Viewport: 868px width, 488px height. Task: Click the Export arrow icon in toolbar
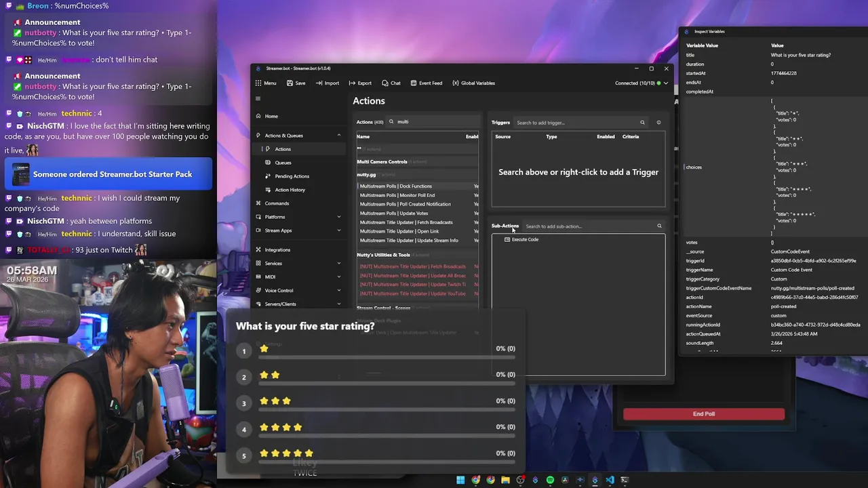(x=352, y=83)
